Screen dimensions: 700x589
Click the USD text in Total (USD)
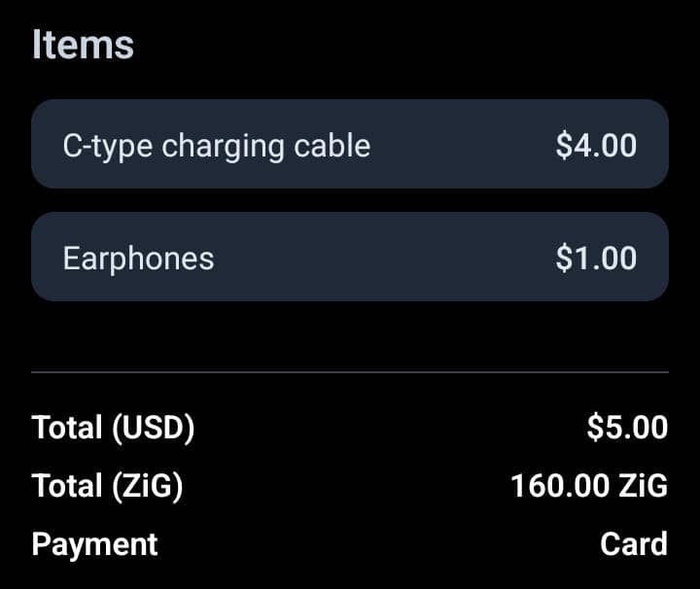pyautogui.click(x=154, y=428)
